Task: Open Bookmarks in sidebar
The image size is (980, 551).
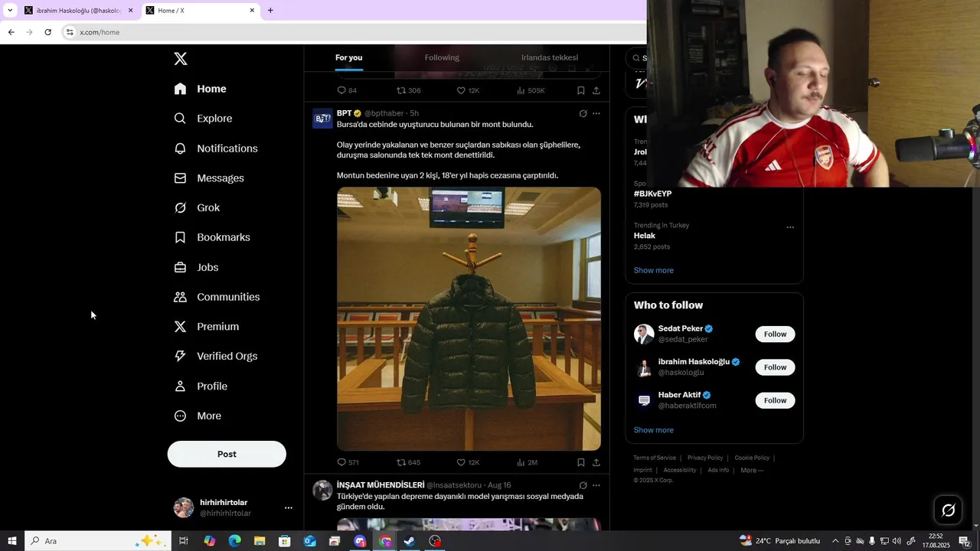Action: click(212, 237)
